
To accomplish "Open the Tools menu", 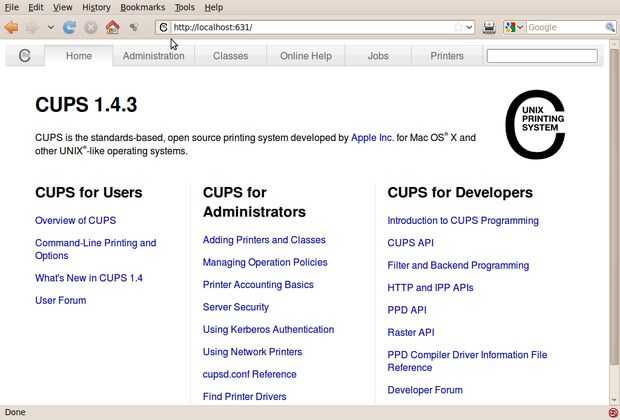I will tap(185, 8).
